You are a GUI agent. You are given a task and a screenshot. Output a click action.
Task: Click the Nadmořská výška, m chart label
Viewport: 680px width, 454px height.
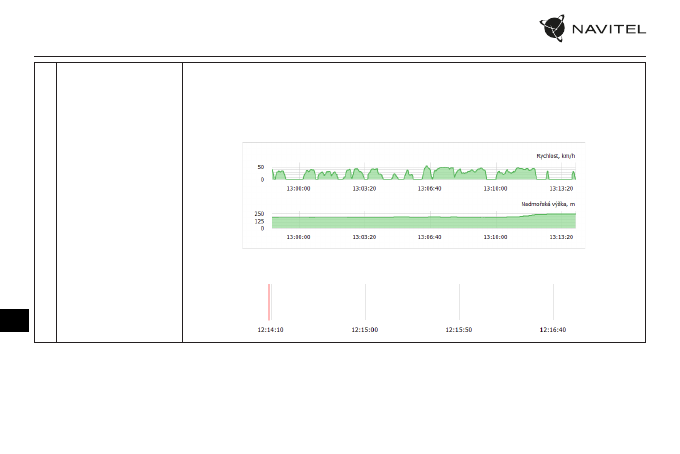[549, 204]
